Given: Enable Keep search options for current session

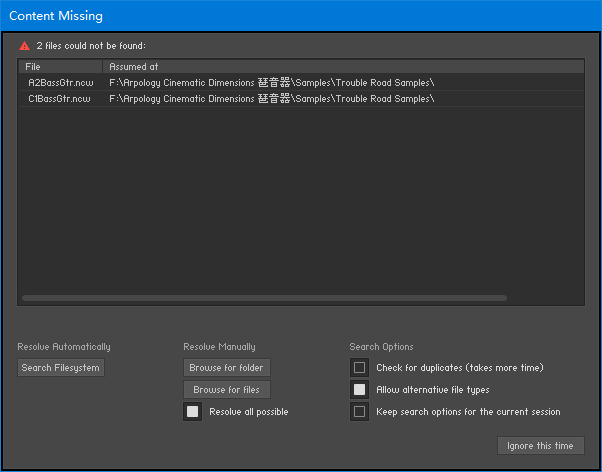Looking at the screenshot, I should click(359, 412).
